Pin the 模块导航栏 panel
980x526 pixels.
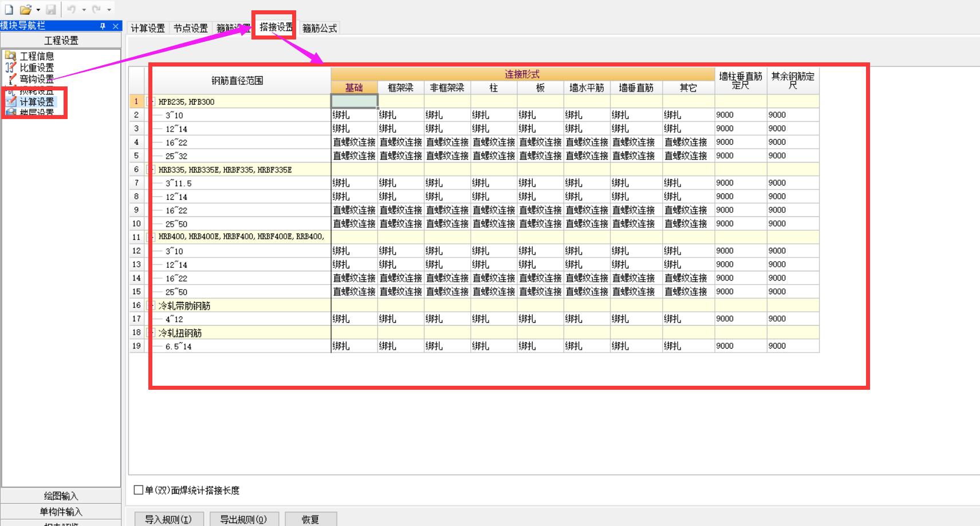[103, 26]
